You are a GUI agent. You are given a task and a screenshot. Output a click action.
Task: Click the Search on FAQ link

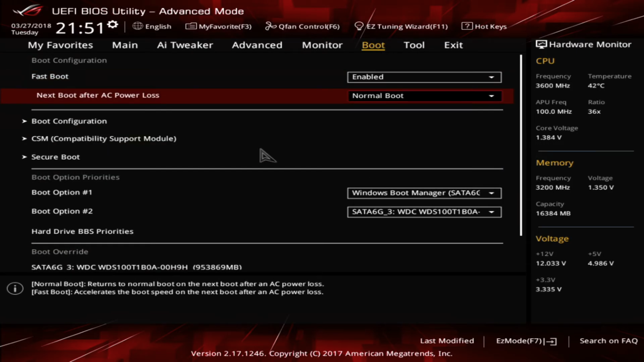pyautogui.click(x=608, y=341)
